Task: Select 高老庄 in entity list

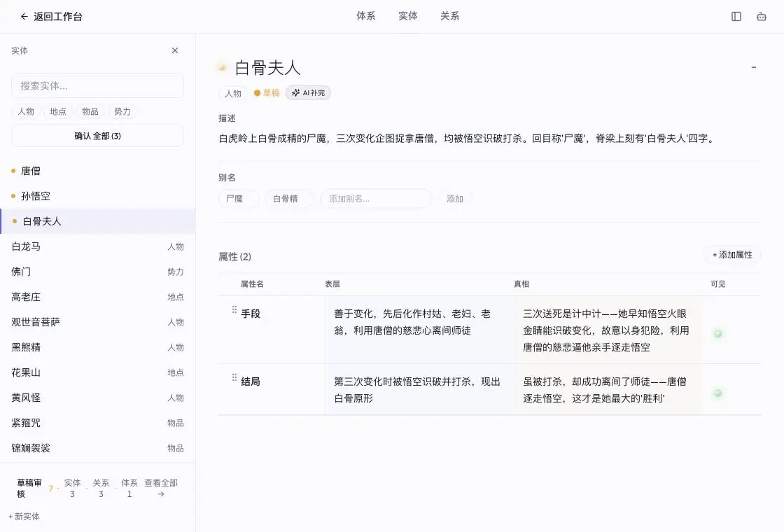Action: [x=97, y=297]
